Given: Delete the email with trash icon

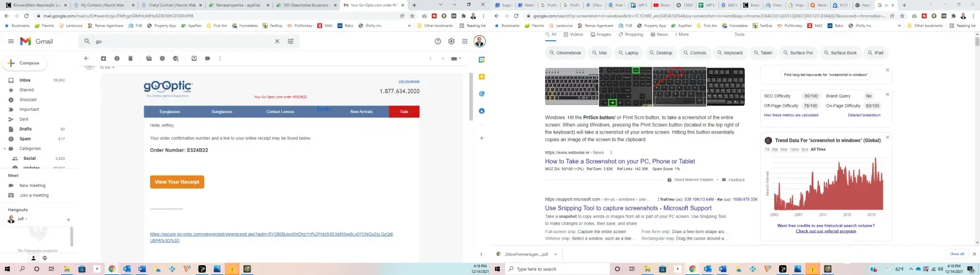Looking at the screenshot, I should click(131, 58).
